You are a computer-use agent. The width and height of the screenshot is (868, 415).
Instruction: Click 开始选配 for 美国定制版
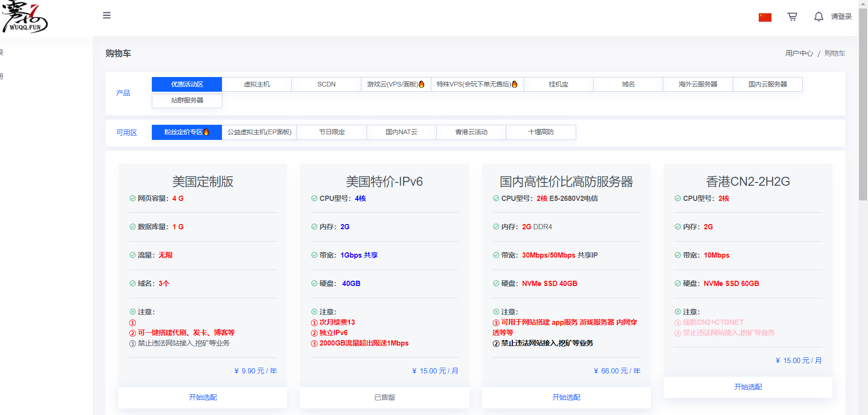pos(202,398)
